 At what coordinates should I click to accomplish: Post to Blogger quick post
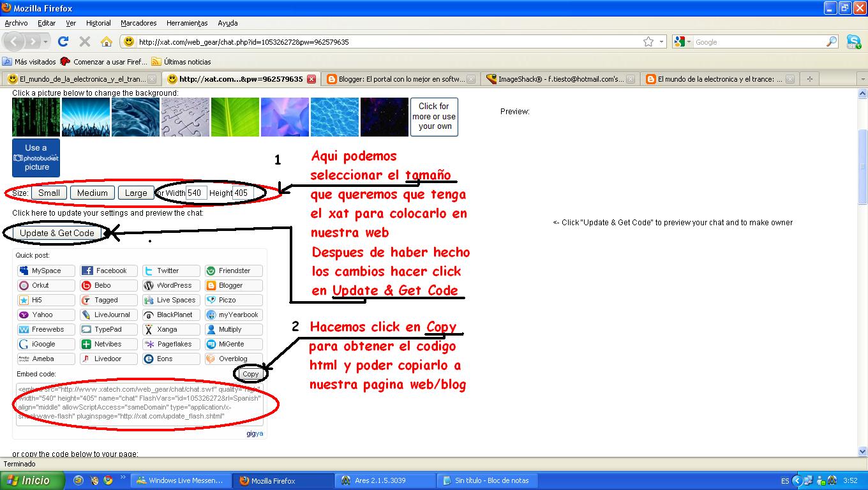click(x=234, y=285)
